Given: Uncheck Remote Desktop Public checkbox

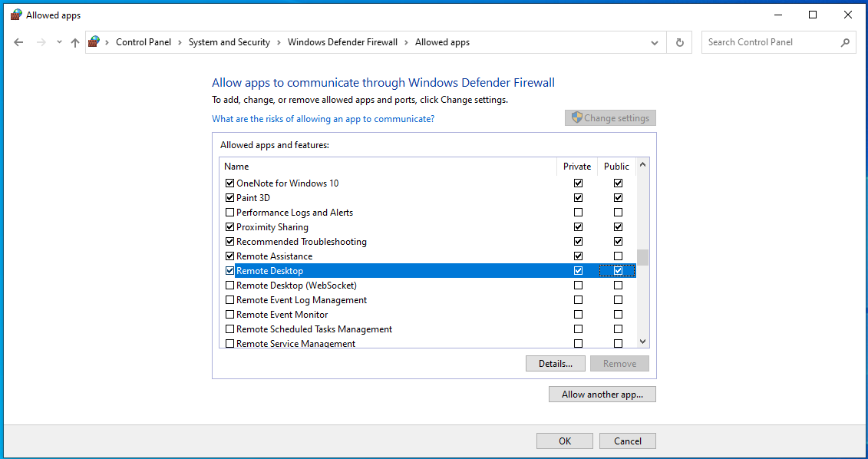Looking at the screenshot, I should (x=619, y=271).
